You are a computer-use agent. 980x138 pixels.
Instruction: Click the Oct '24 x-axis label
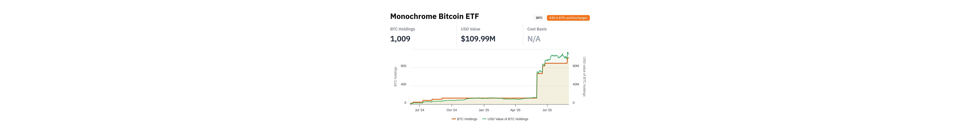(452, 110)
